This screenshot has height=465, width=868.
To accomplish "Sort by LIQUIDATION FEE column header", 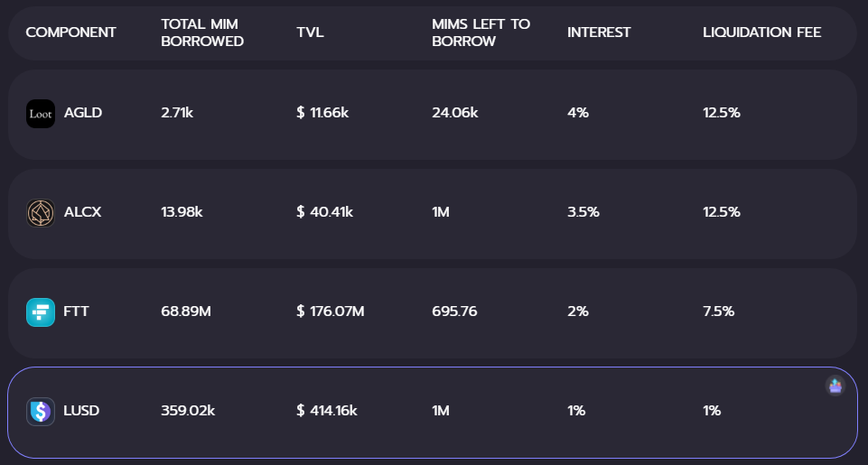I will [x=762, y=33].
